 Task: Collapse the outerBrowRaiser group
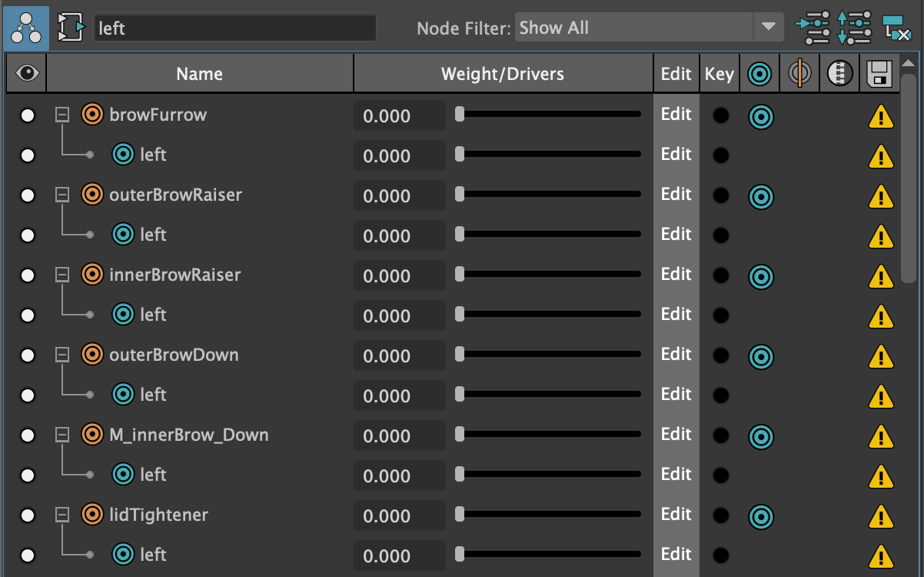pos(62,195)
